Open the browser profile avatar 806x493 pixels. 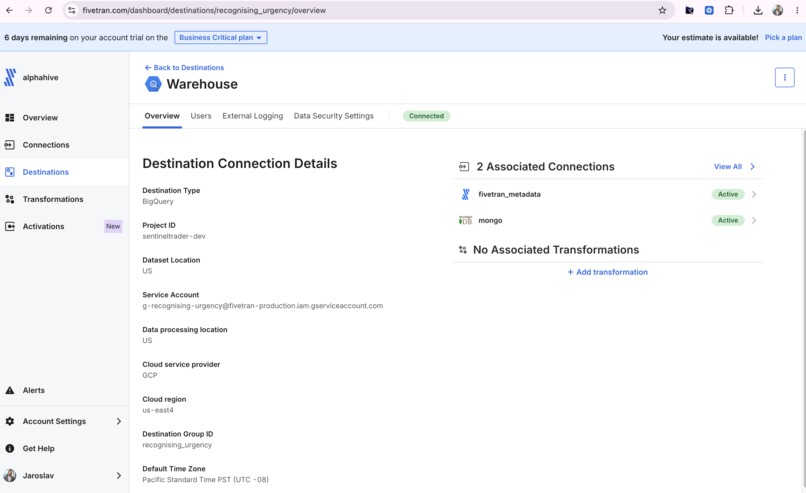778,10
